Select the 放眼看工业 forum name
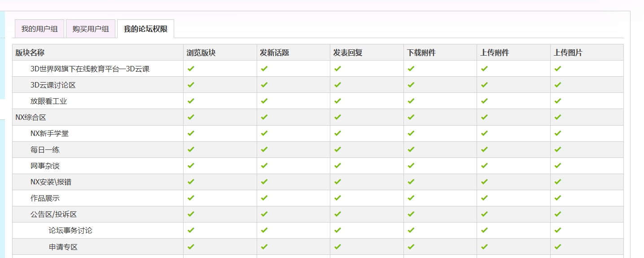This screenshot has width=644, height=258. pyautogui.click(x=48, y=101)
